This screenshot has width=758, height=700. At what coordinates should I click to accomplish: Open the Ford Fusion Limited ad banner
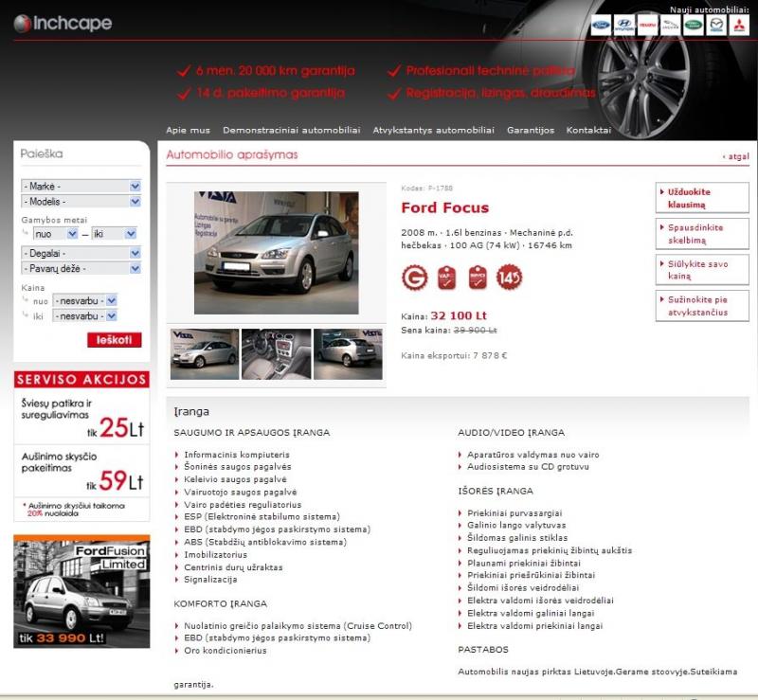81,591
